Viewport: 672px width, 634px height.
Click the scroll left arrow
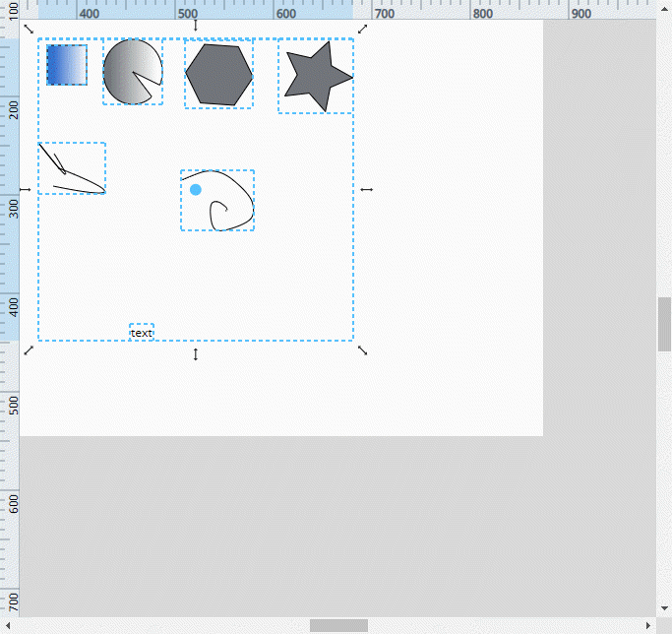coord(7,625)
